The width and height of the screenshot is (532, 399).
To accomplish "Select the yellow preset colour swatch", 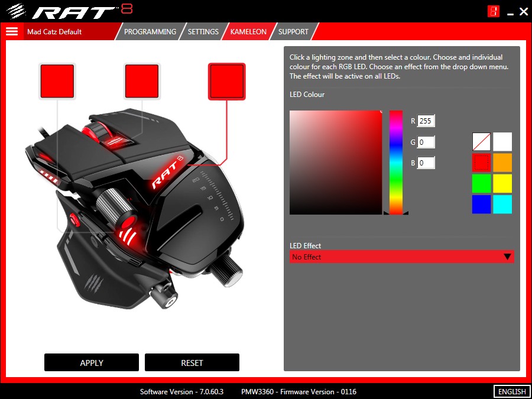I will [502, 183].
